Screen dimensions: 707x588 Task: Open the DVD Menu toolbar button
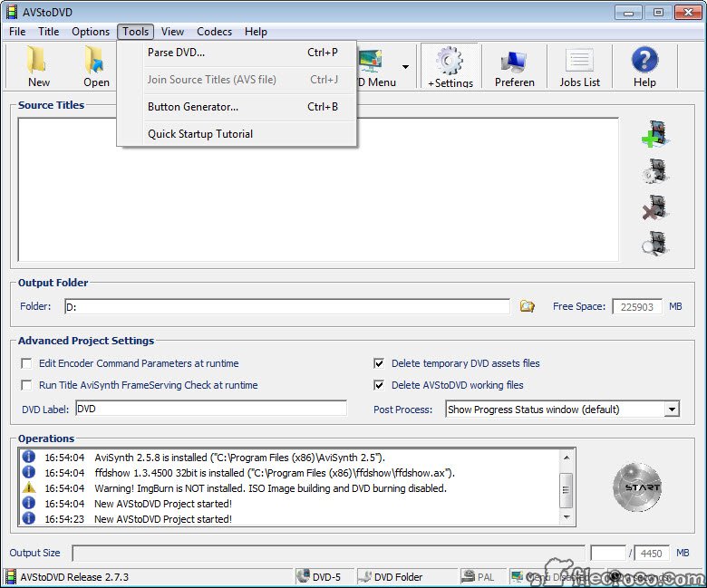(377, 66)
